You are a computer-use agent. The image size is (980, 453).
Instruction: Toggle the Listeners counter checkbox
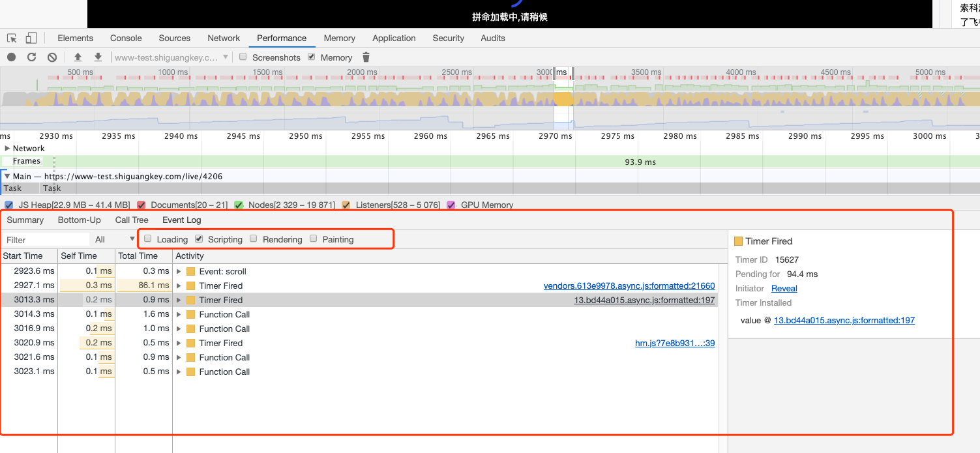coord(346,205)
